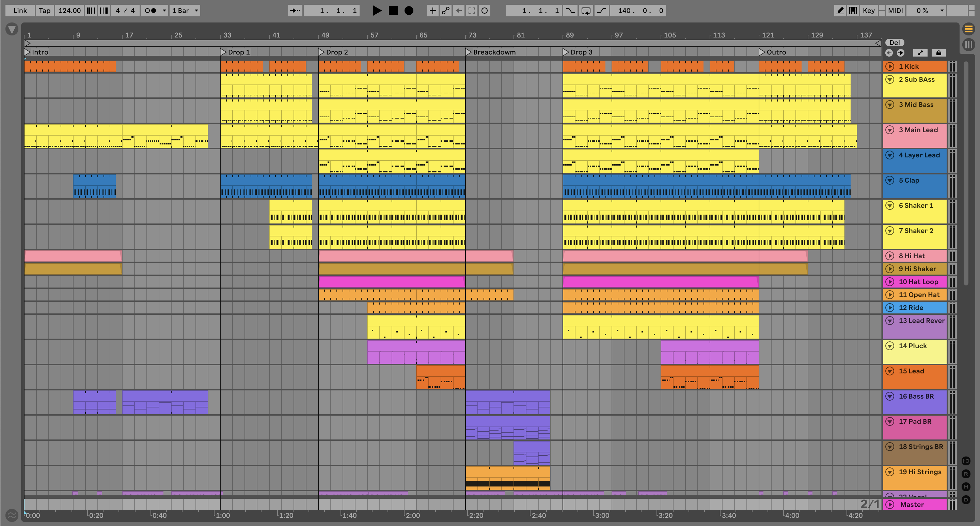
Task: Toggle the Computer MIDI Keyboard icon
Action: point(853,11)
